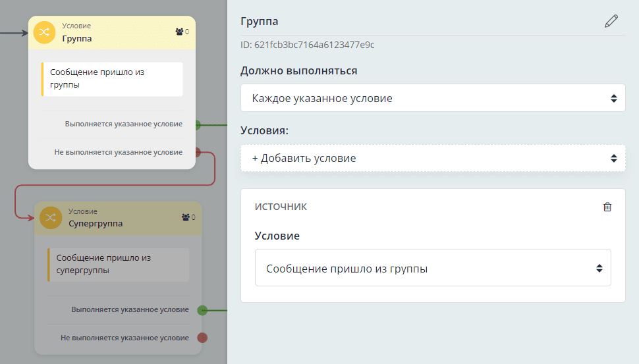Click 'Сообщение пришло из супергруппы' box in node

tap(119, 265)
